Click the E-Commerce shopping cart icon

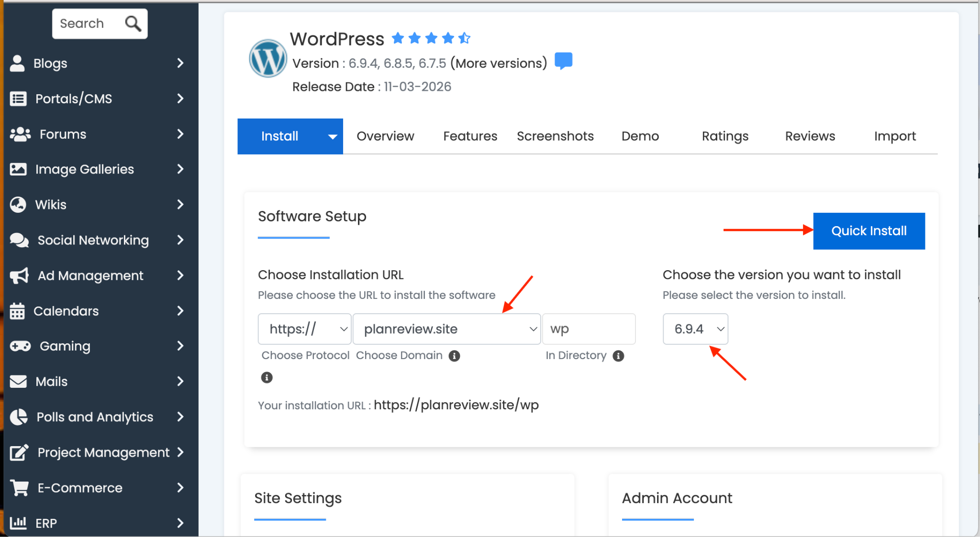19,488
